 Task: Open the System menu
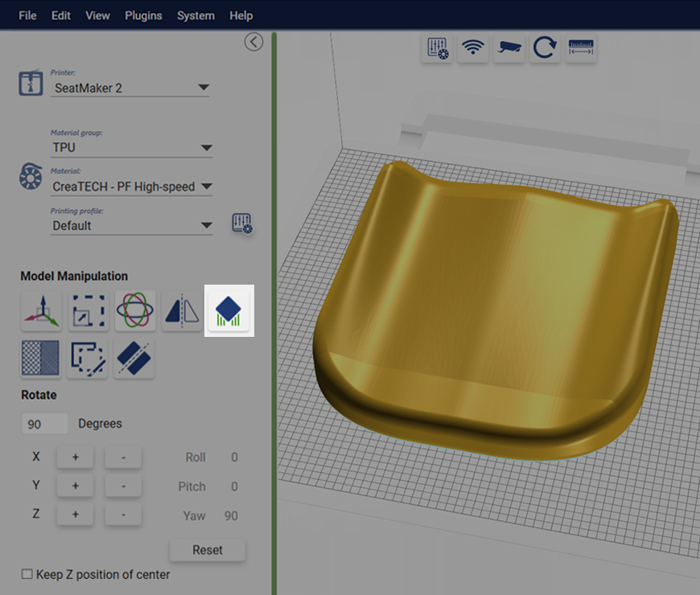[196, 15]
